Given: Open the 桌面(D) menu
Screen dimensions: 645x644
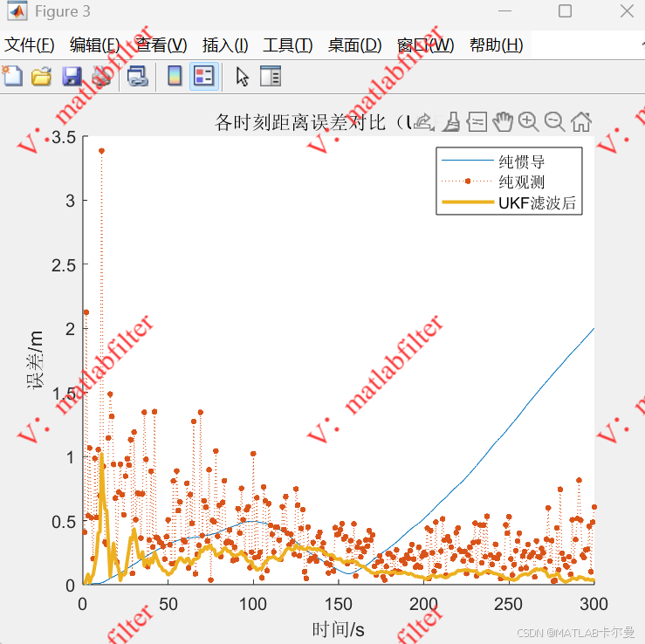Looking at the screenshot, I should pyautogui.click(x=354, y=45).
